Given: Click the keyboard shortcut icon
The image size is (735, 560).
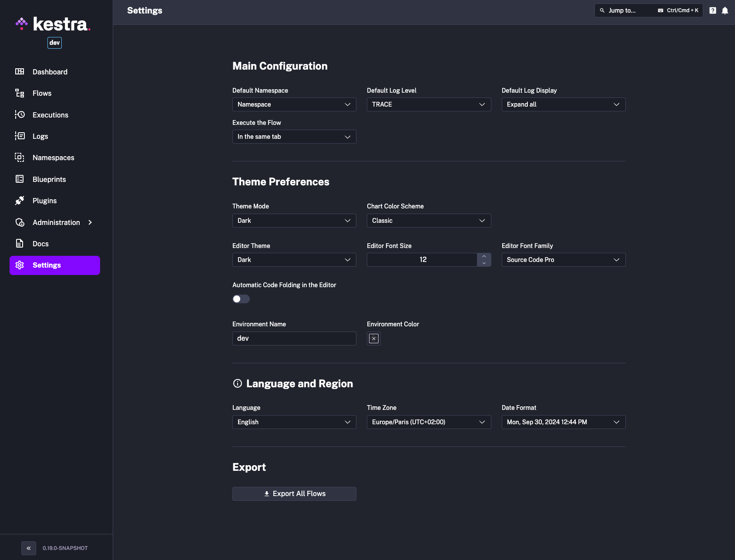Looking at the screenshot, I should click(661, 10).
